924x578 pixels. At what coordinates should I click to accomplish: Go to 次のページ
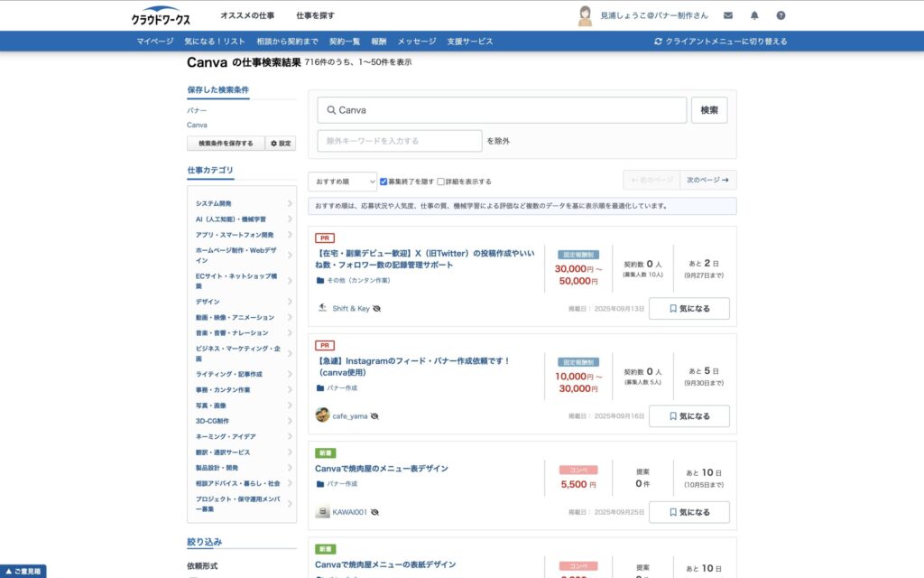click(707, 181)
